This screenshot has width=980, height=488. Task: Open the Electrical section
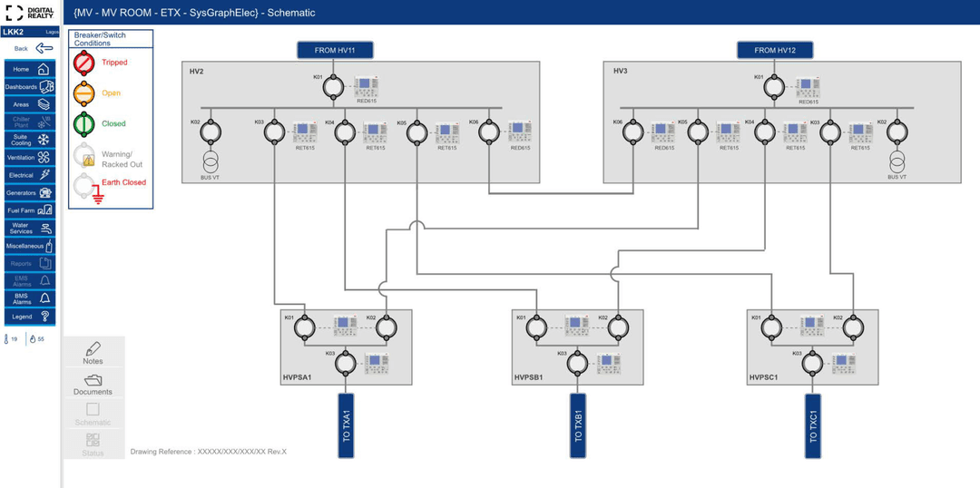30,175
